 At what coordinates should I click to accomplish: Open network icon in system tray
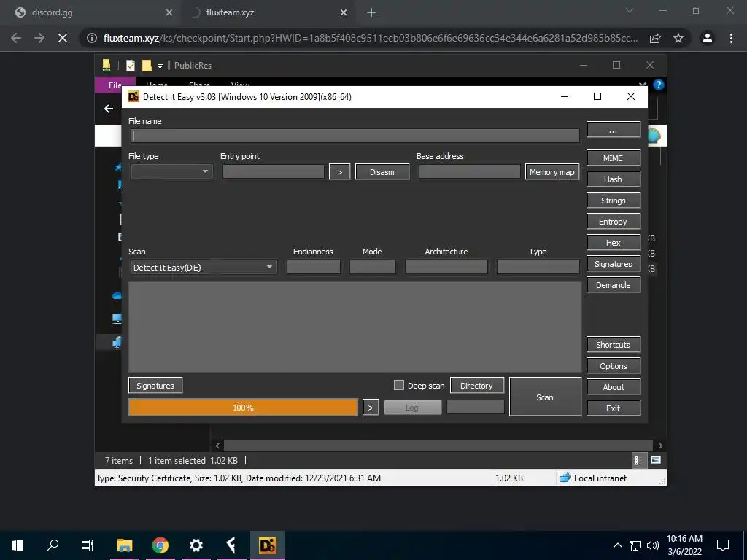click(635, 545)
